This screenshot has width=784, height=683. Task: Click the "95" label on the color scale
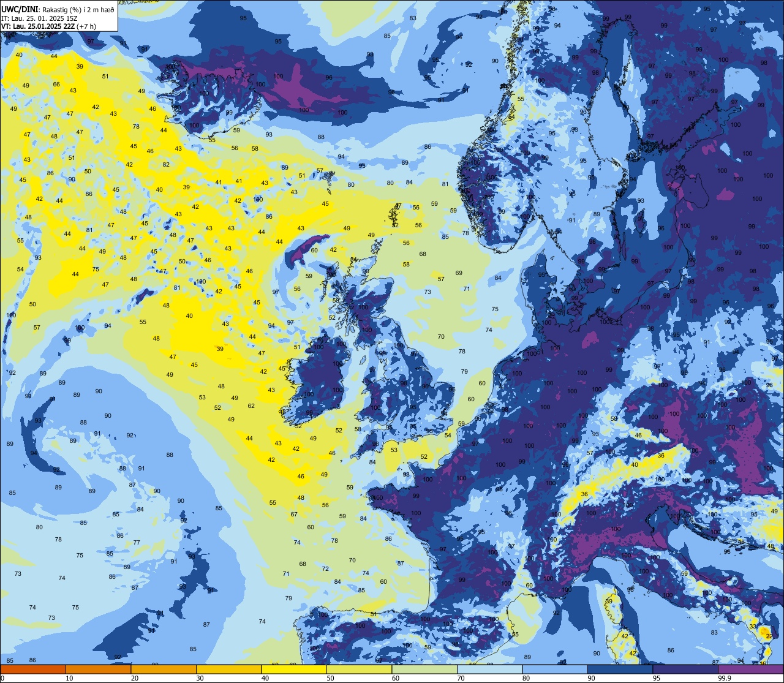pos(657,678)
